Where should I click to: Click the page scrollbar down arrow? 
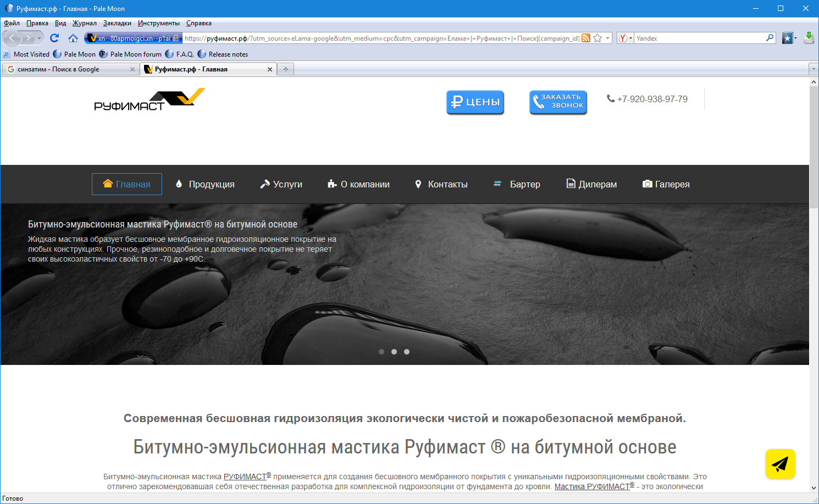(x=814, y=488)
